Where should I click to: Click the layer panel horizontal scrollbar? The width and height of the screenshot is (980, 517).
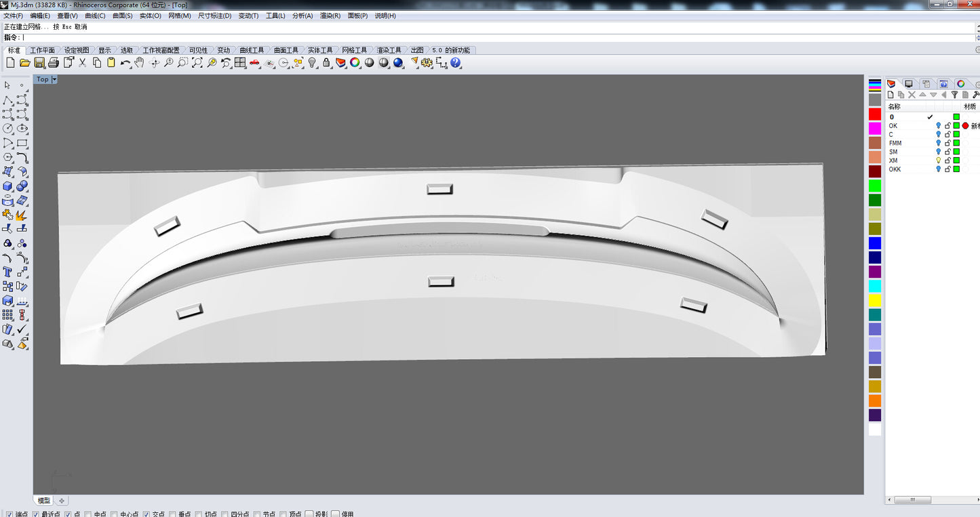point(912,500)
